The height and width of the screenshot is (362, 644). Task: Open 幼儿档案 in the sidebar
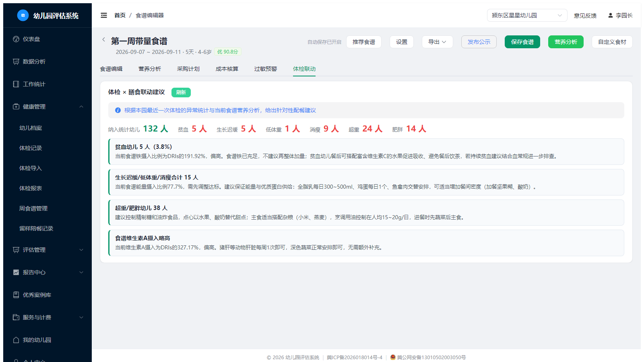[x=31, y=128]
